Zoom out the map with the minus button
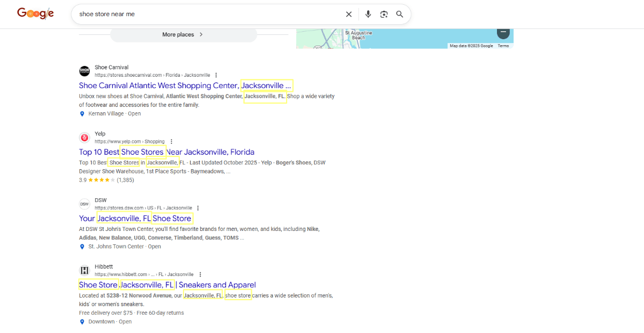 tap(503, 32)
